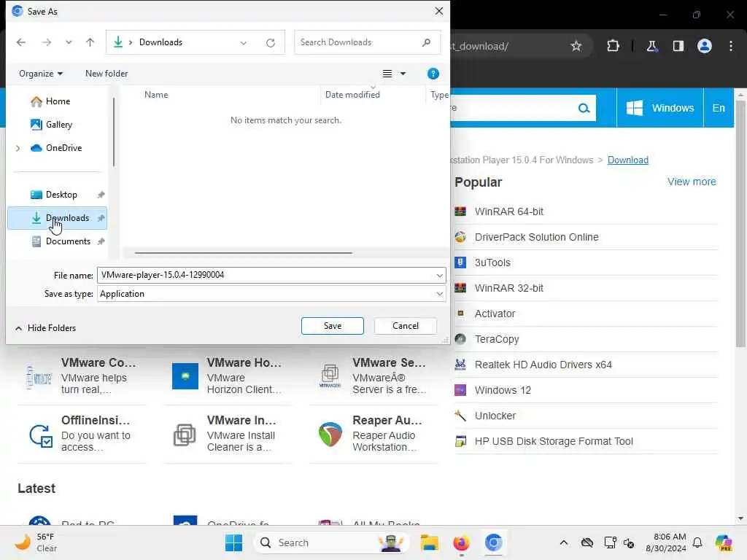Open OfflineInsi... card
The width and height of the screenshot is (747, 560).
82,434
